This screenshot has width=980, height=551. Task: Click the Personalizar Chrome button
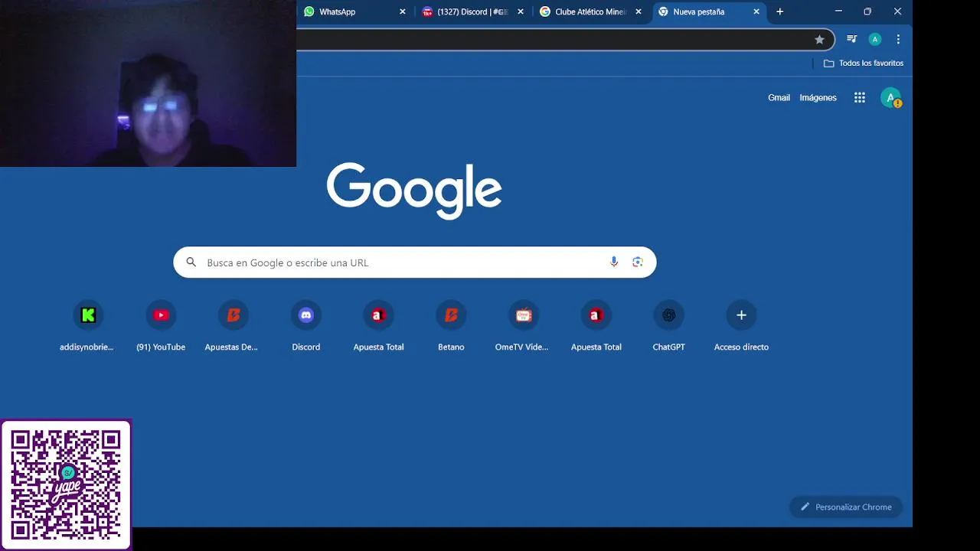click(x=846, y=507)
